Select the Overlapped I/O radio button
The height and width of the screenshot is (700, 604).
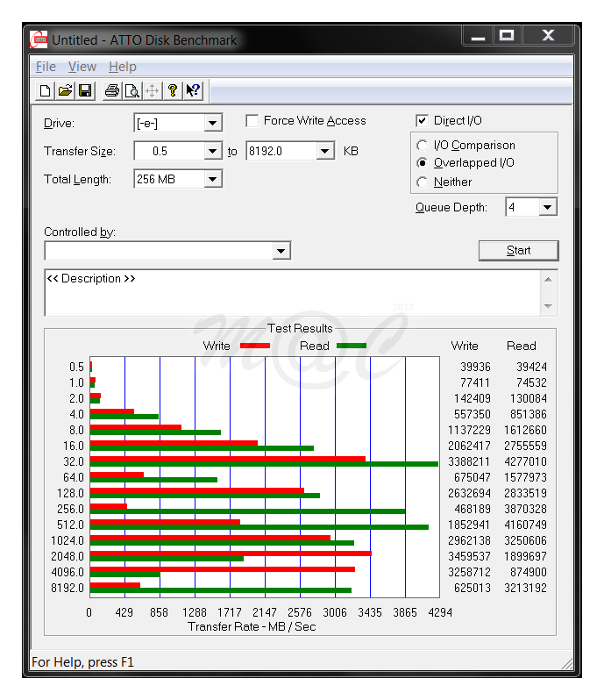coord(422,163)
